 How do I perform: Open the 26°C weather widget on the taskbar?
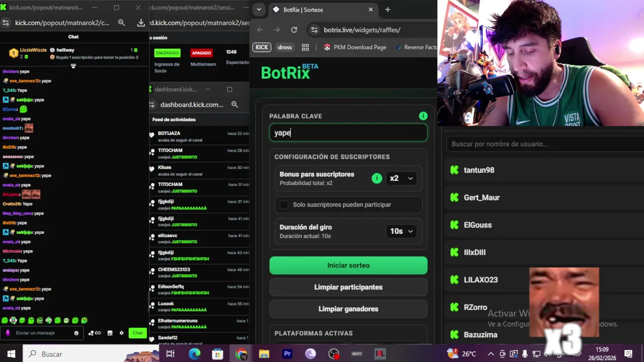[461, 354]
